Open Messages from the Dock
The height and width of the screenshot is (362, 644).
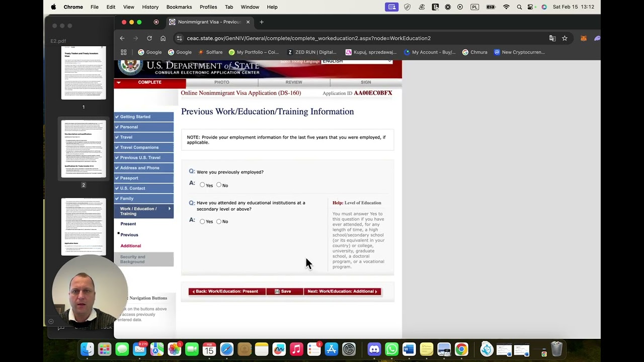(122, 349)
